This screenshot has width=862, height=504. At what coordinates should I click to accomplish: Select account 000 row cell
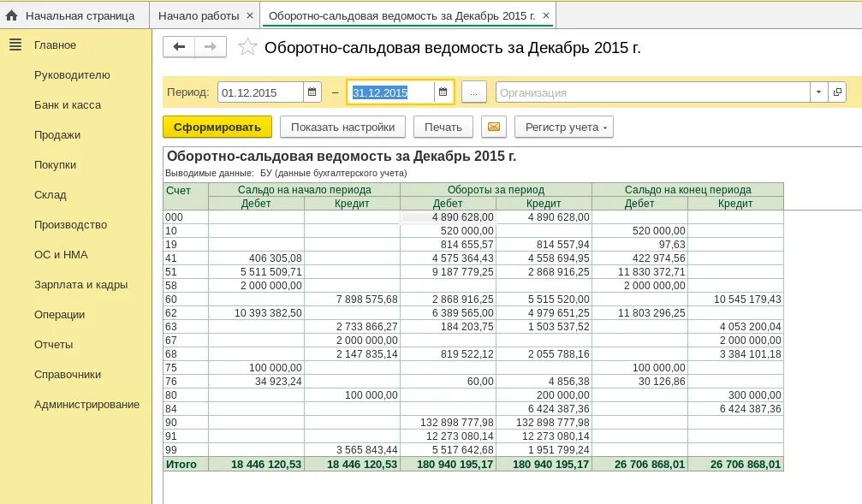tap(186, 217)
